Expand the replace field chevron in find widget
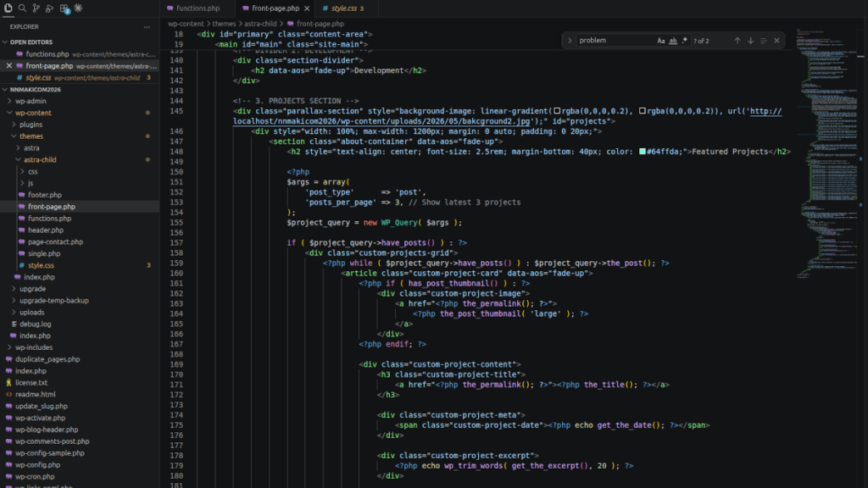 click(x=569, y=41)
